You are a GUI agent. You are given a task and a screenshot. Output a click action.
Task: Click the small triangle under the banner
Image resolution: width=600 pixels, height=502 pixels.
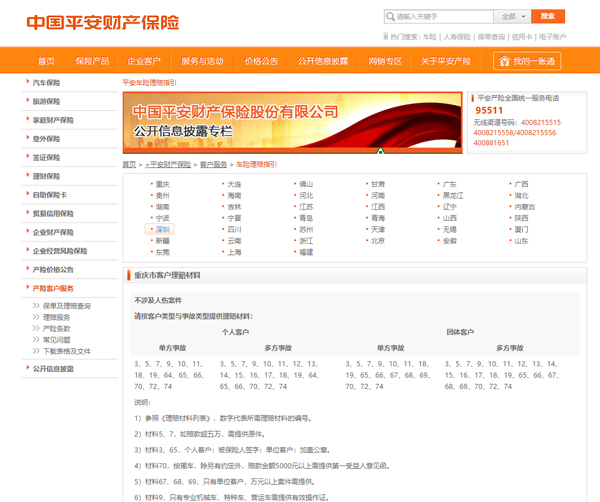point(380,152)
